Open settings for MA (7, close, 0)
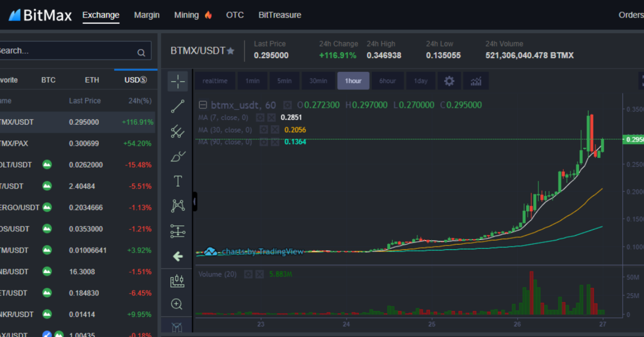 pos(260,117)
